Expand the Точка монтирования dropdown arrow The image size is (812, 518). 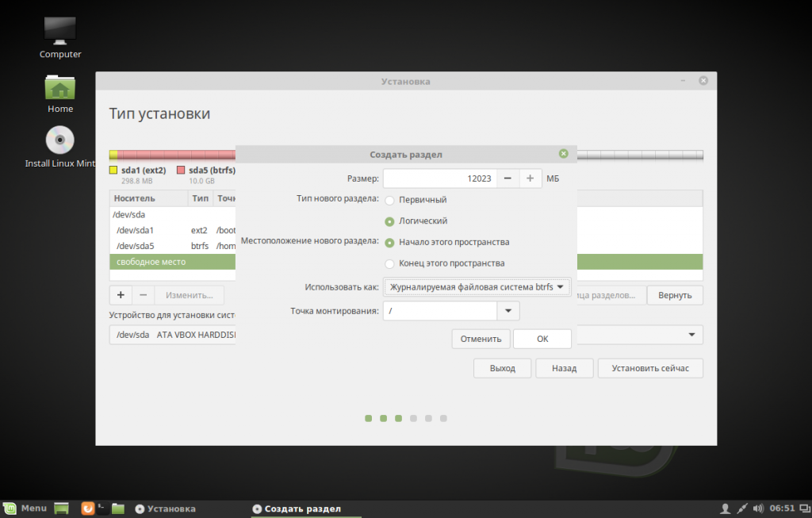coord(508,310)
